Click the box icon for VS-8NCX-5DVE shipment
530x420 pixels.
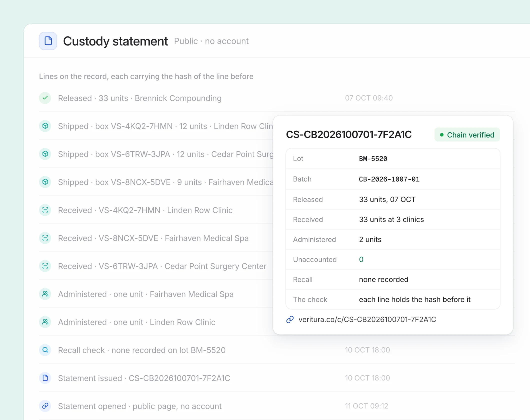pos(45,182)
